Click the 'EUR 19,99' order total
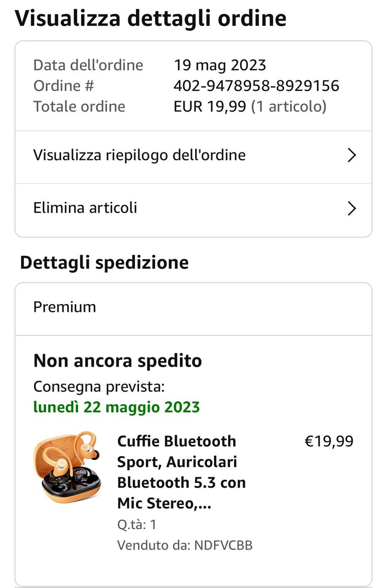 tap(209, 107)
